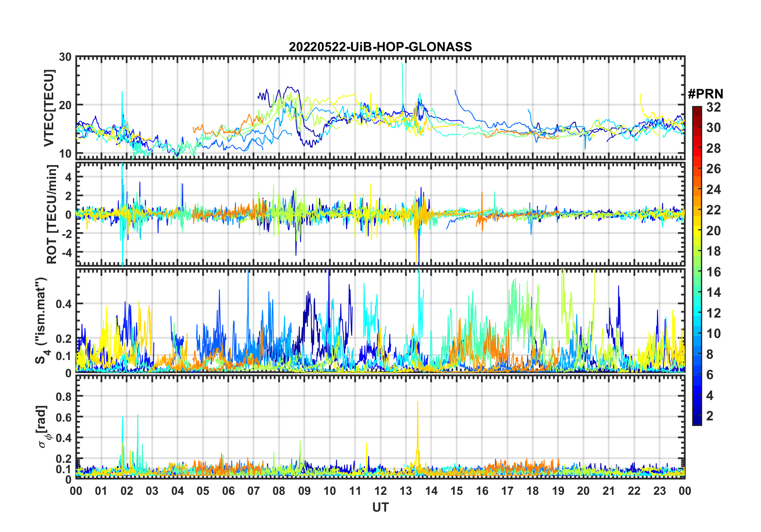
Task: Select UT axis hour label 21
Action: (609, 491)
